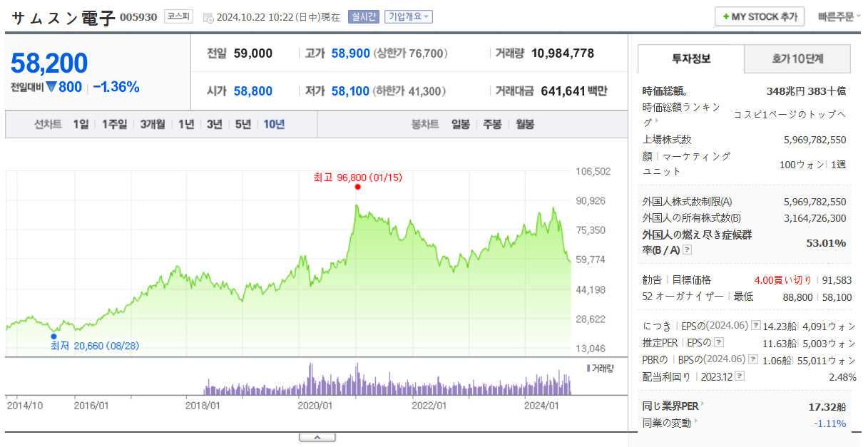The height and width of the screenshot is (447, 868).
Task: Show the 월봉 monthly candlestick chart
Action: pos(524,124)
